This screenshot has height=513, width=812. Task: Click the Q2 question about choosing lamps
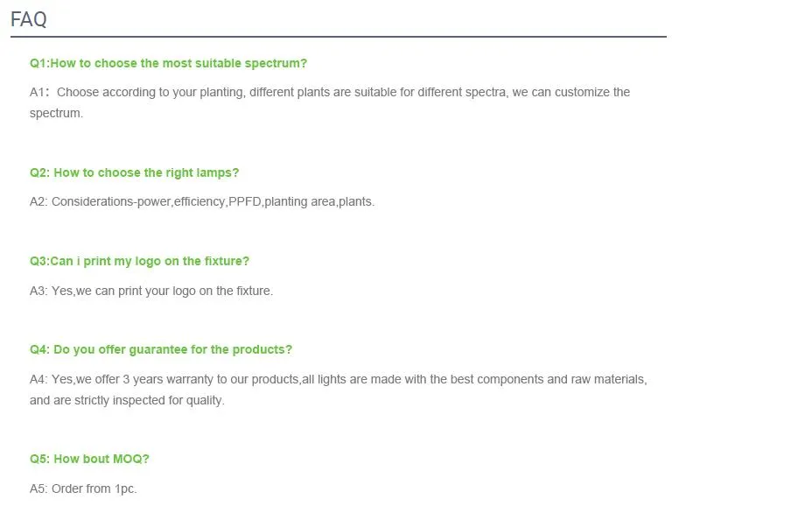coord(134,172)
